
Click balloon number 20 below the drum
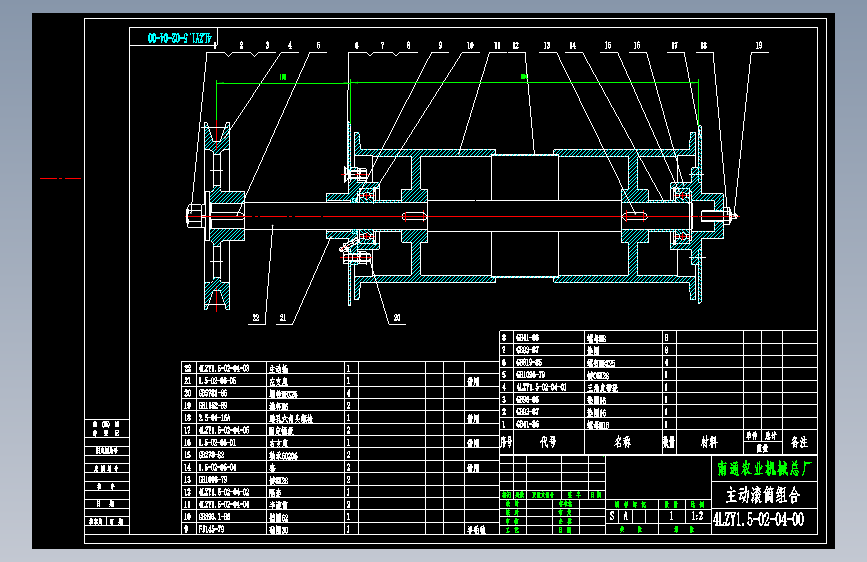397,318
